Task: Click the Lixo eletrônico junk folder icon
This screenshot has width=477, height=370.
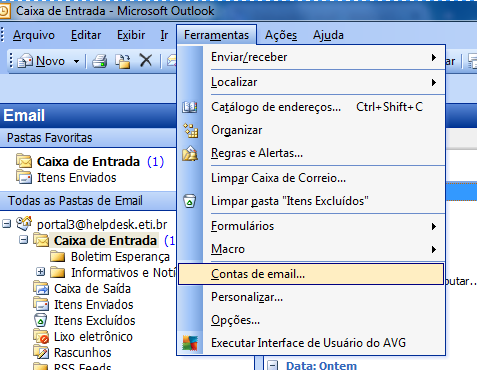Action: pyautogui.click(x=41, y=336)
